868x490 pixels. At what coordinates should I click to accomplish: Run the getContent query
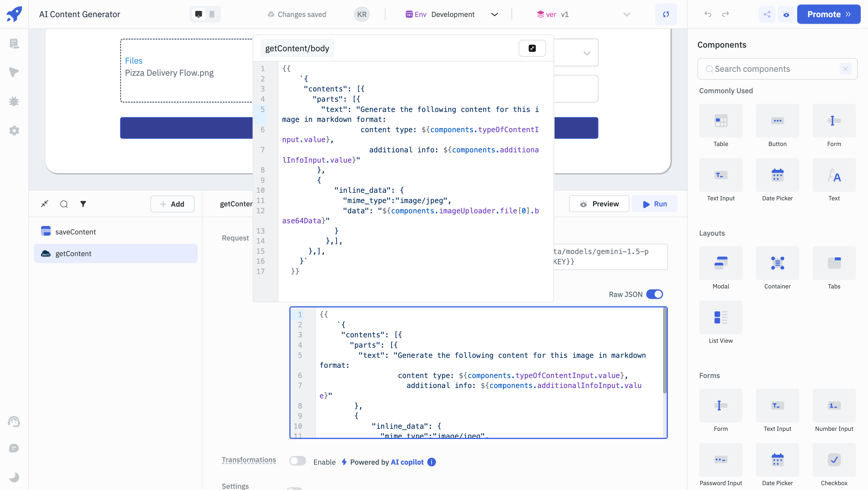pos(654,204)
